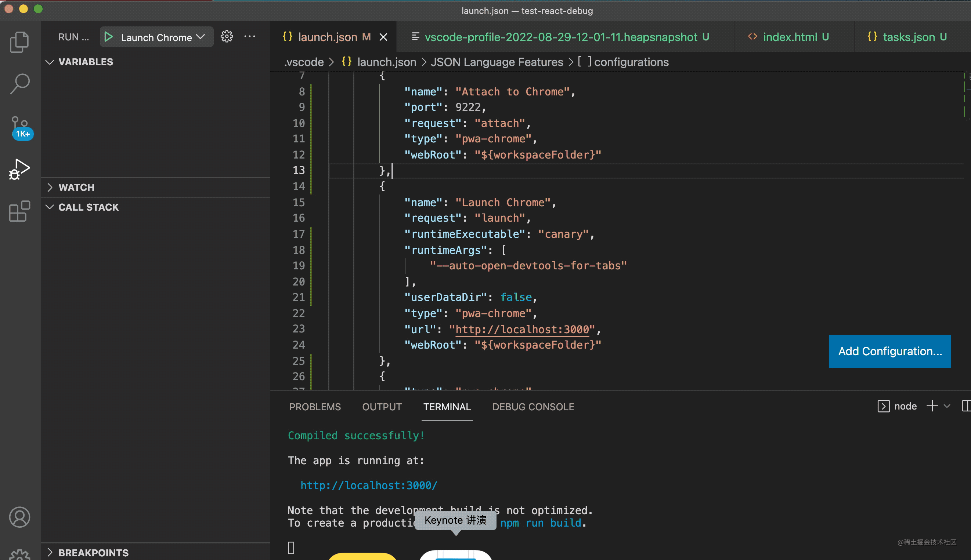Image resolution: width=971 pixels, height=560 pixels.
Task: Switch to the DEBUG CONSOLE tab
Action: (x=533, y=407)
